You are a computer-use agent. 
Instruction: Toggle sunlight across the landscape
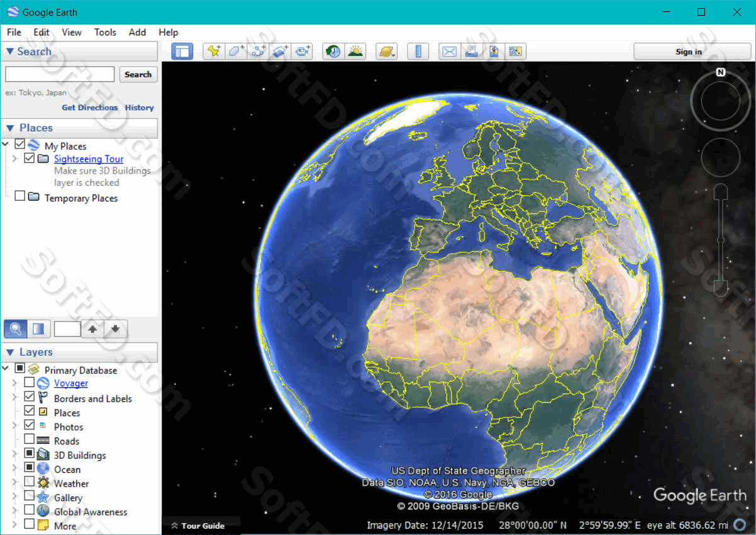[355, 52]
